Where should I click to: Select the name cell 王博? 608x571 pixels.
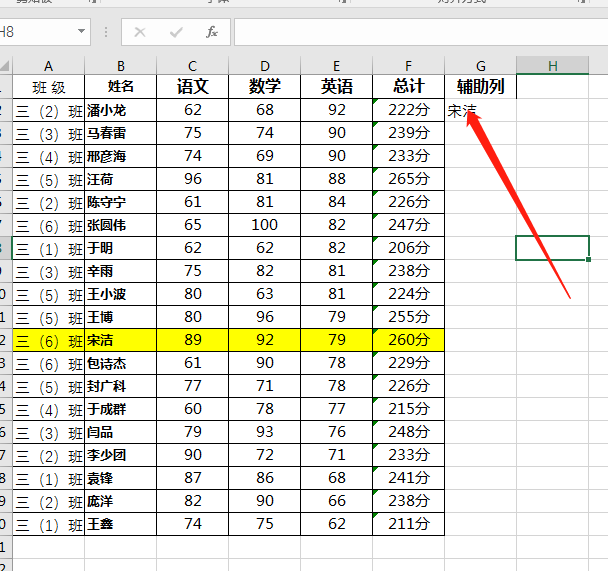121,317
